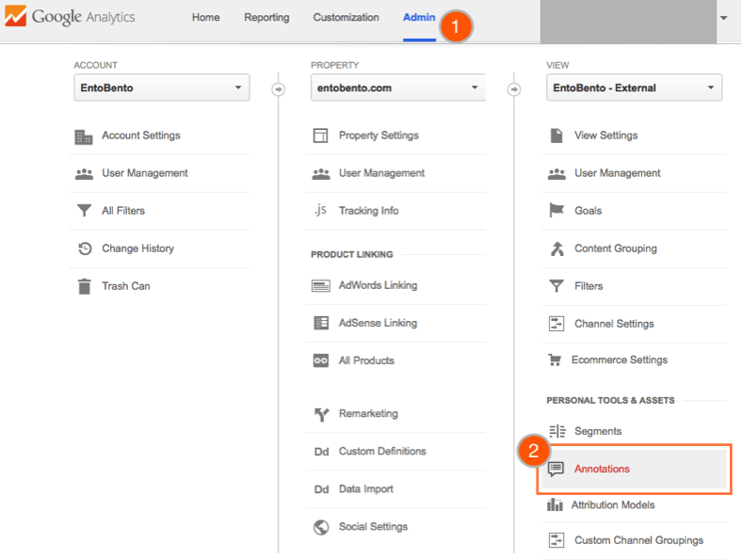Image resolution: width=742 pixels, height=560 pixels.
Task: Click the Annotations speech bubble icon
Action: (556, 470)
